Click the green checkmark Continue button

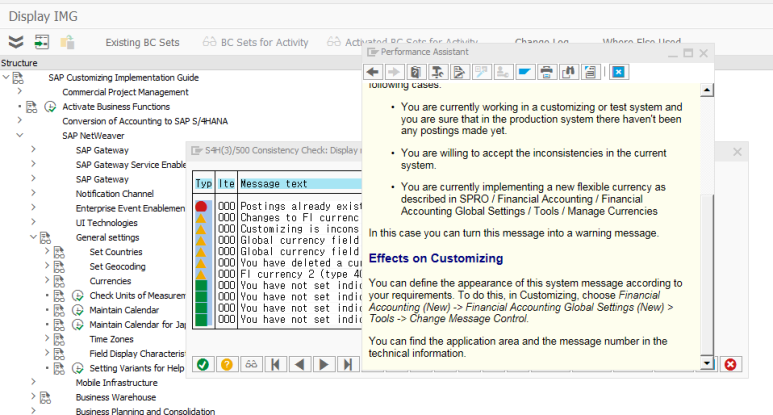tap(203, 364)
